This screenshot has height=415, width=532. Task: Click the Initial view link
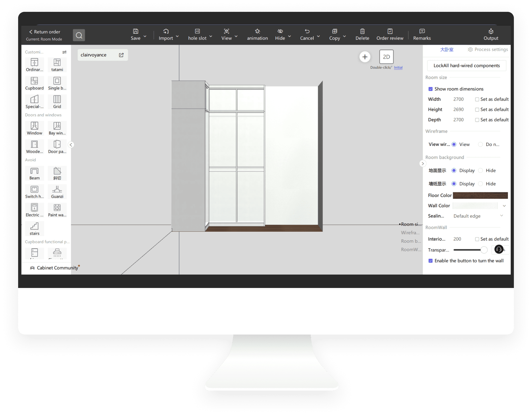(x=398, y=68)
